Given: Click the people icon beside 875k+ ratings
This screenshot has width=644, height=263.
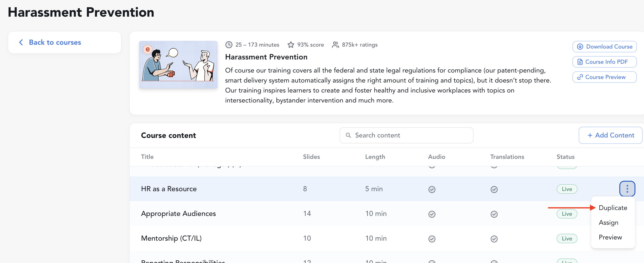Looking at the screenshot, I should pyautogui.click(x=335, y=45).
